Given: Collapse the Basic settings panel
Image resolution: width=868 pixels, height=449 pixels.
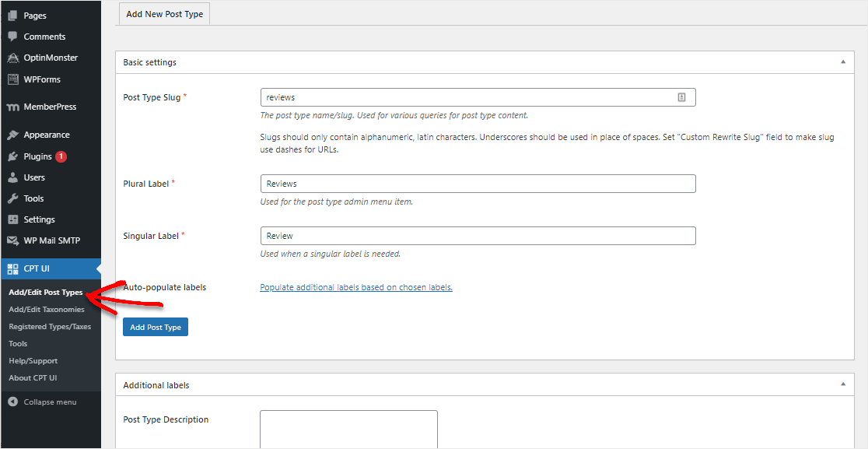Looking at the screenshot, I should point(843,62).
